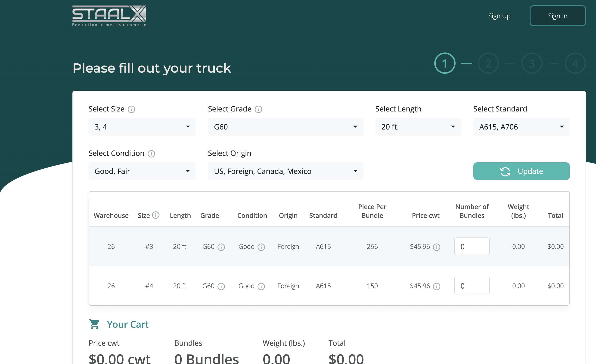The width and height of the screenshot is (596, 364).
Task: Click the bundles input for #3 row
Action: tap(472, 247)
